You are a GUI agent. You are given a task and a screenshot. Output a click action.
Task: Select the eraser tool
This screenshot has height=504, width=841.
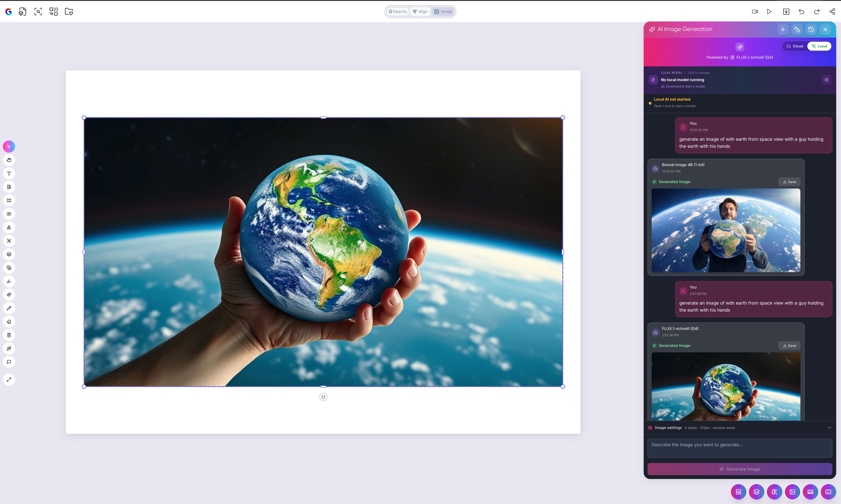coord(9,322)
